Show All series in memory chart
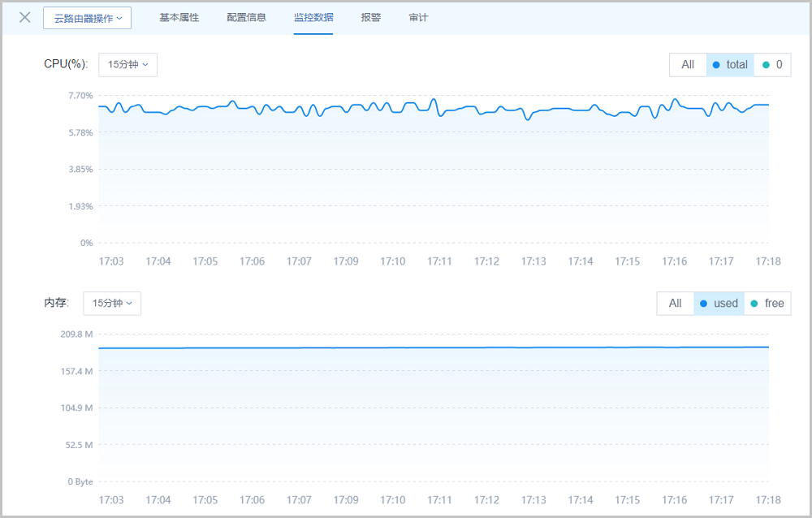The height and width of the screenshot is (518, 812). pyautogui.click(x=675, y=304)
